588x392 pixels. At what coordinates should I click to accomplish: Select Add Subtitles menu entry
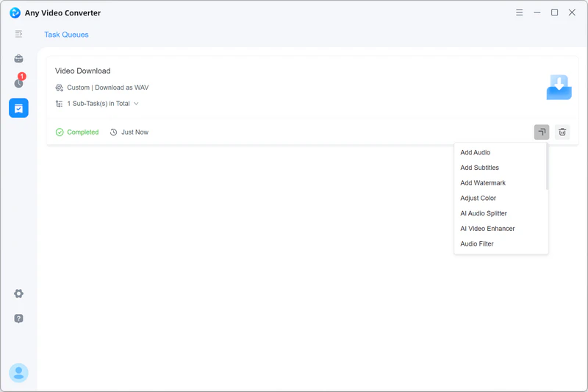(479, 168)
